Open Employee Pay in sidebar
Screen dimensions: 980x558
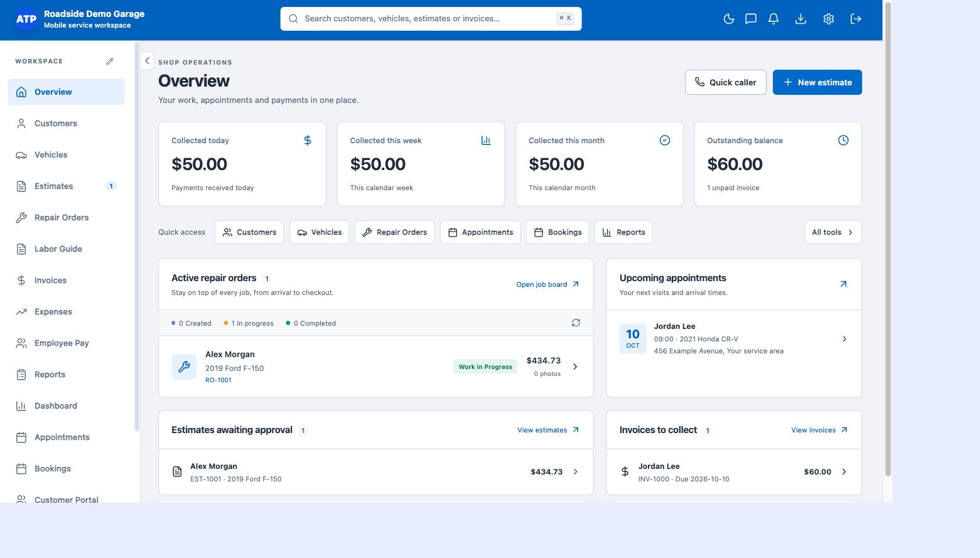click(67, 343)
